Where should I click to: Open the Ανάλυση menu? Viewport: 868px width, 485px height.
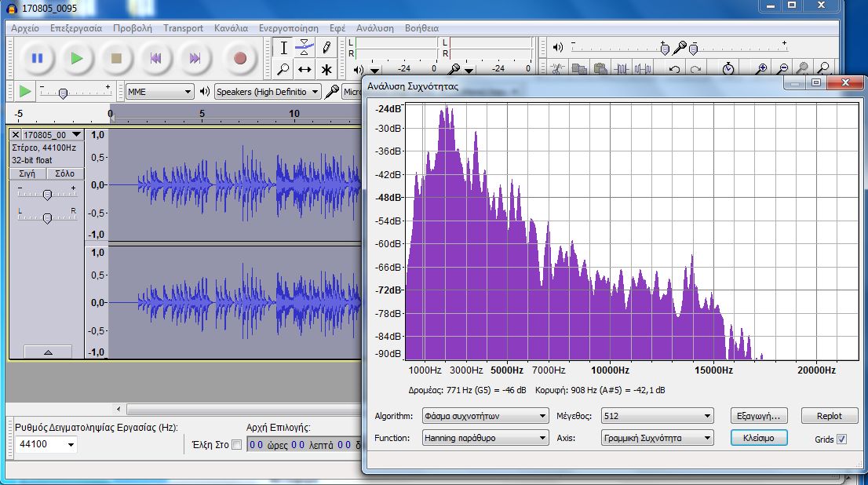pyautogui.click(x=374, y=28)
